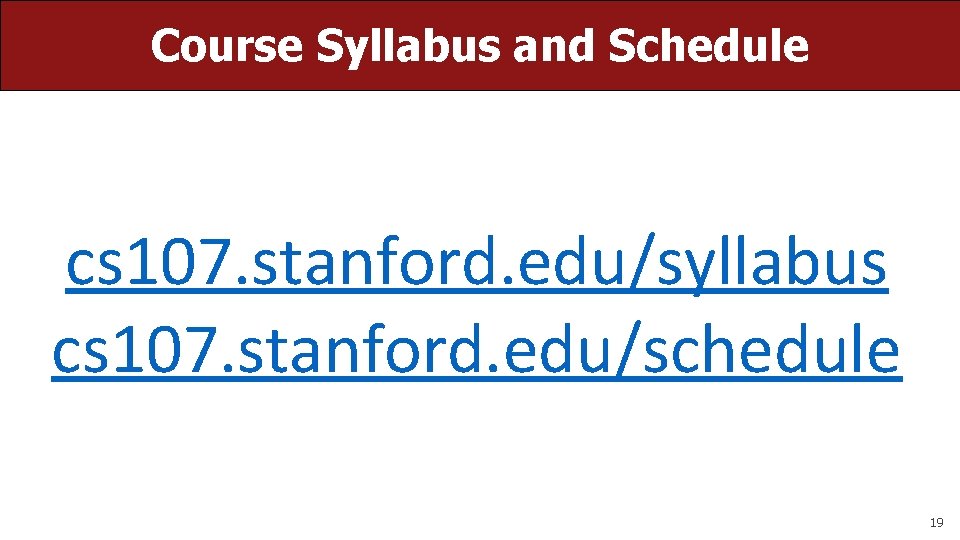Viewport: 960px width, 540px height.
Task: Open the cs107.stanford.edu/schedule link
Action: point(476,350)
